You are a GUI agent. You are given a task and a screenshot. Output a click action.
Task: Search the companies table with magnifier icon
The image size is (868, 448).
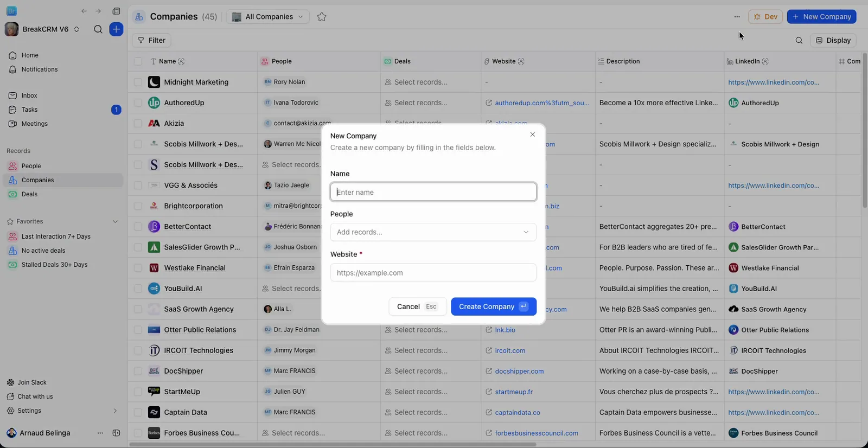(799, 40)
